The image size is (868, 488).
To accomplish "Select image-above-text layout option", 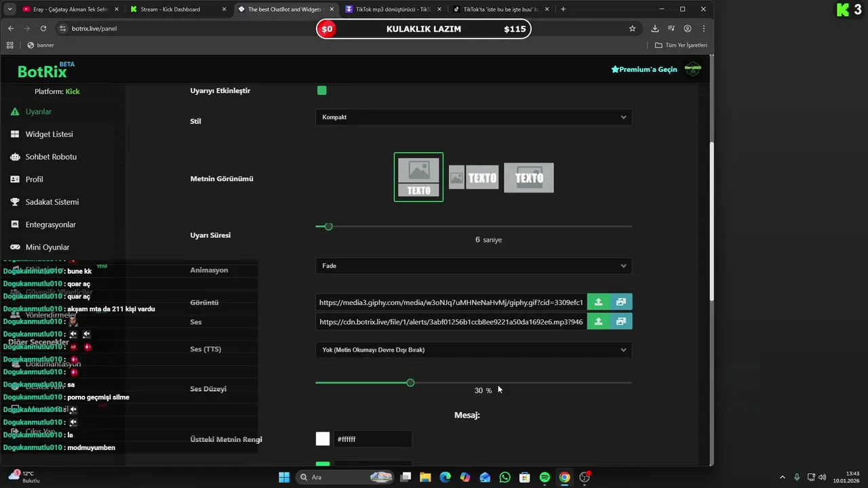I will (x=418, y=177).
